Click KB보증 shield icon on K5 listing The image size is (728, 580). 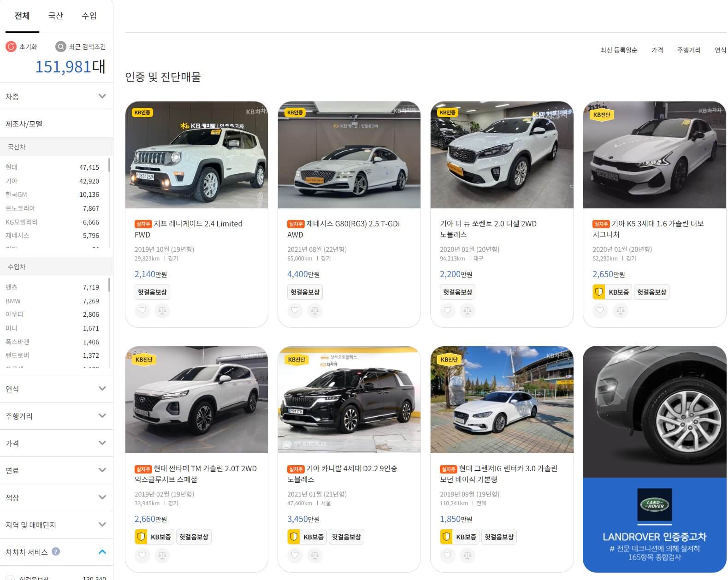pyautogui.click(x=599, y=292)
